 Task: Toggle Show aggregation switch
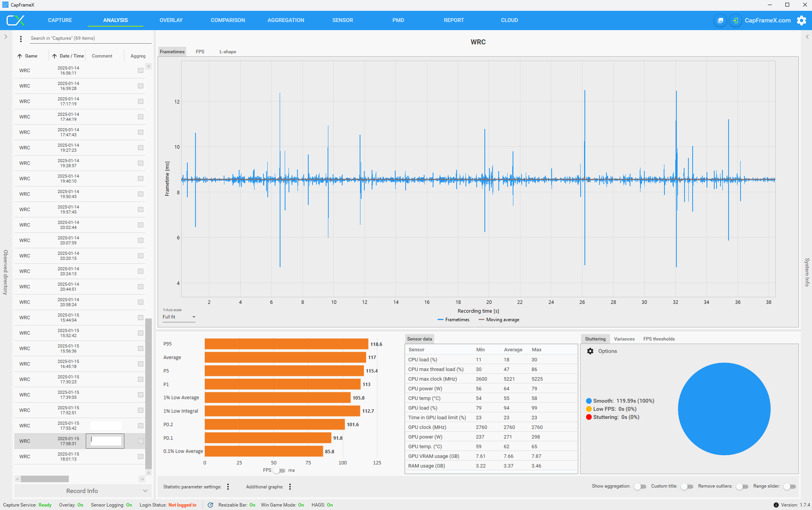pyautogui.click(x=640, y=486)
